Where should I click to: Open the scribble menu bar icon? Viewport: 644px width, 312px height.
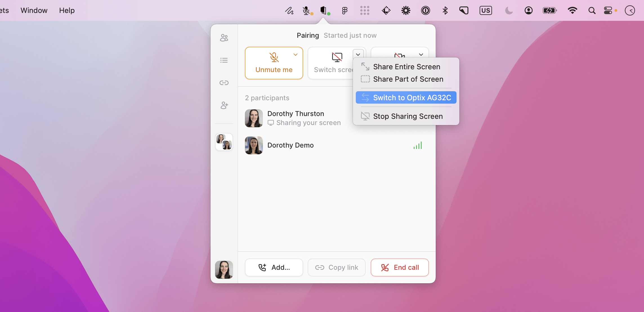tap(289, 11)
